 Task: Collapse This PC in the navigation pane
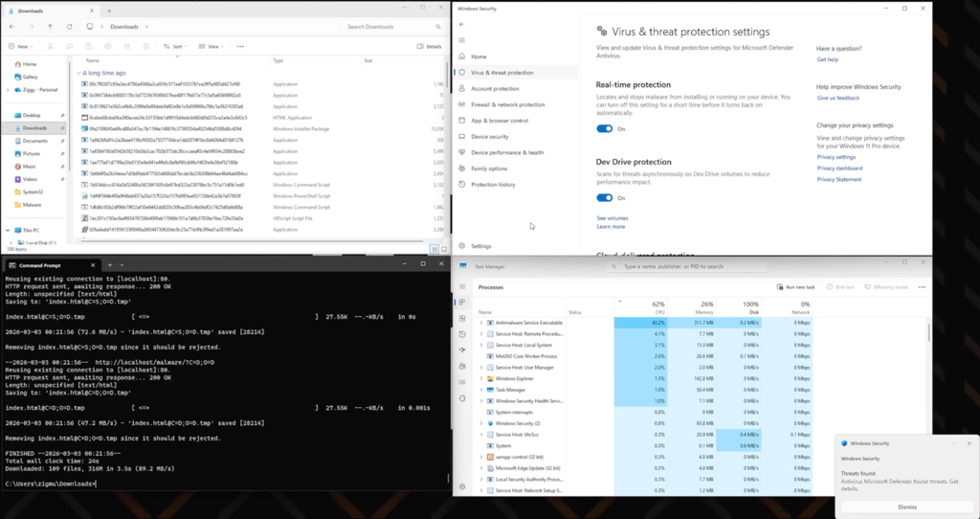pos(8,230)
